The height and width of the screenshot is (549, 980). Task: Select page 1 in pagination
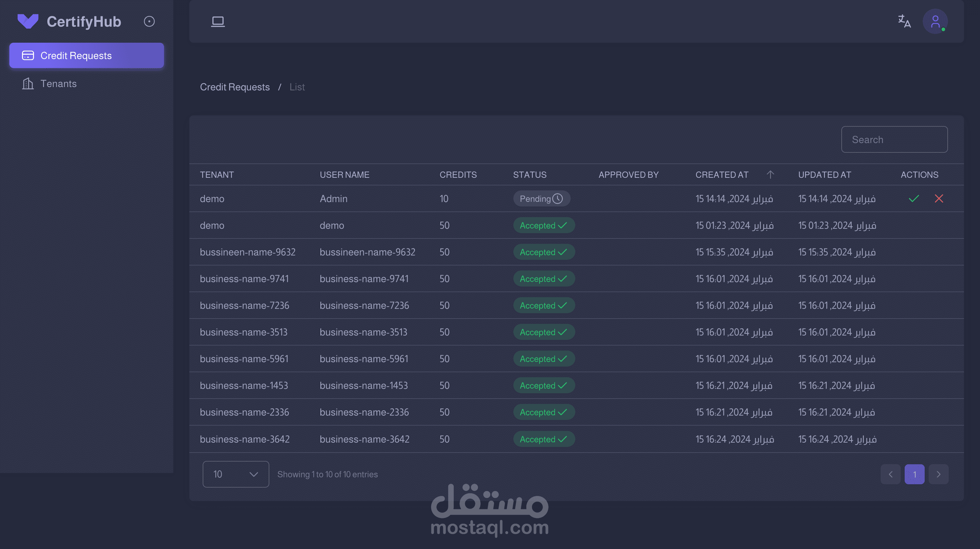[x=914, y=474]
